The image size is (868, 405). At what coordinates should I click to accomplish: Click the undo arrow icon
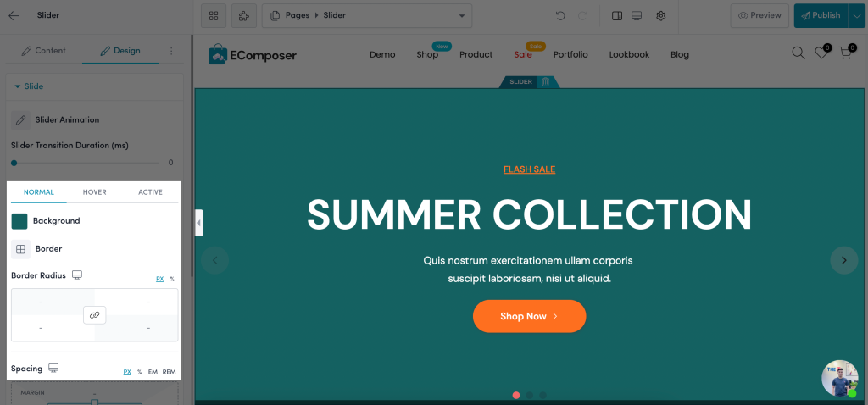tap(560, 15)
